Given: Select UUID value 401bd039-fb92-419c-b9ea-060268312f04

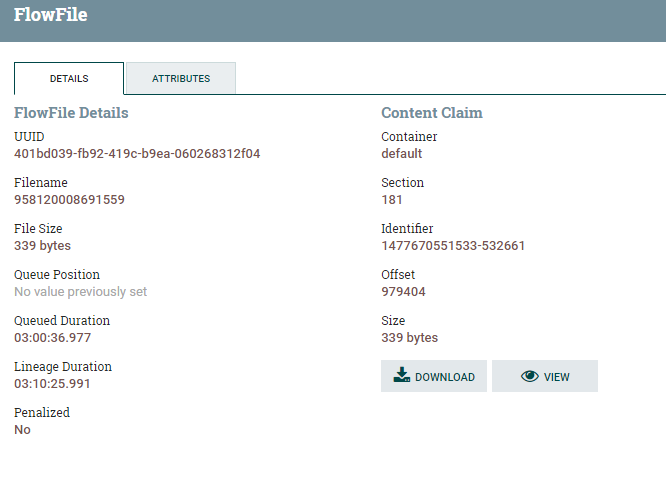Looking at the screenshot, I should click(137, 154).
